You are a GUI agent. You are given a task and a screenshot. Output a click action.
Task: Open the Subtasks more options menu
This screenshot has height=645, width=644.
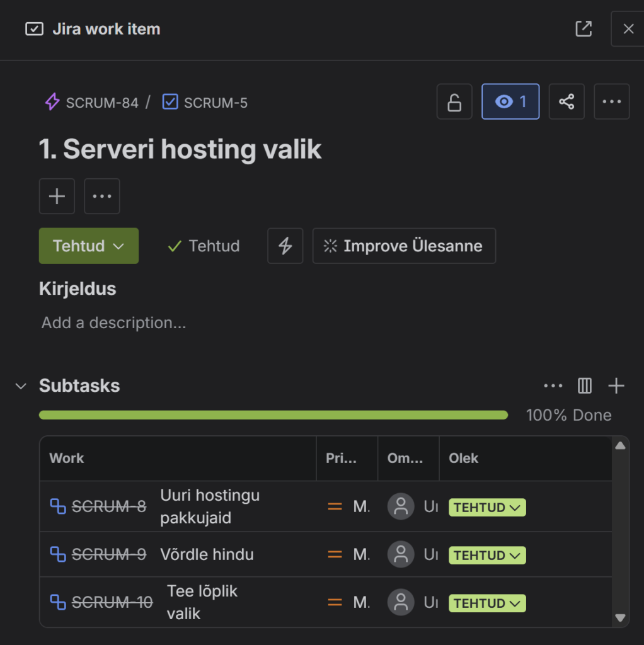pos(553,385)
